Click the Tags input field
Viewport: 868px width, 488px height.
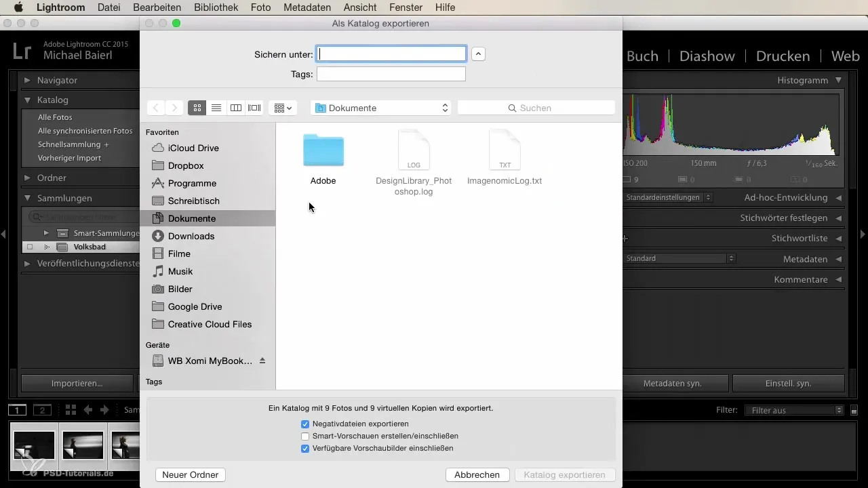click(391, 74)
